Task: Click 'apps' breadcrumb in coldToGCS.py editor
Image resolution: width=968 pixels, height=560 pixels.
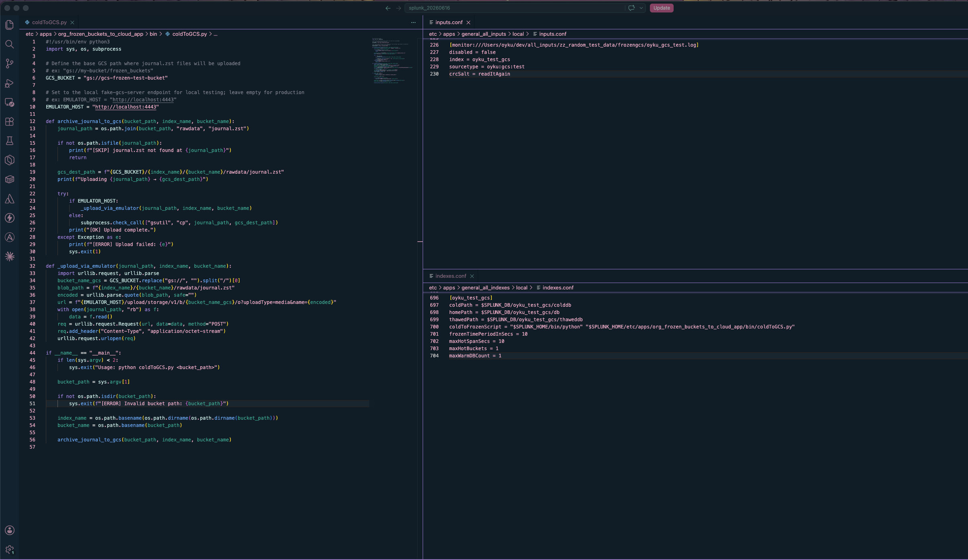Action: [46, 34]
